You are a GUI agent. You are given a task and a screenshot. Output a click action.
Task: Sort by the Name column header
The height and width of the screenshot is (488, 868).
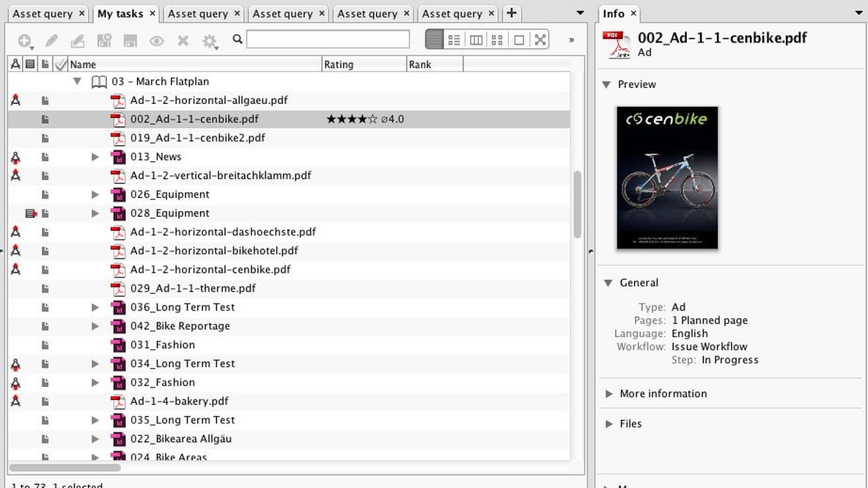195,64
